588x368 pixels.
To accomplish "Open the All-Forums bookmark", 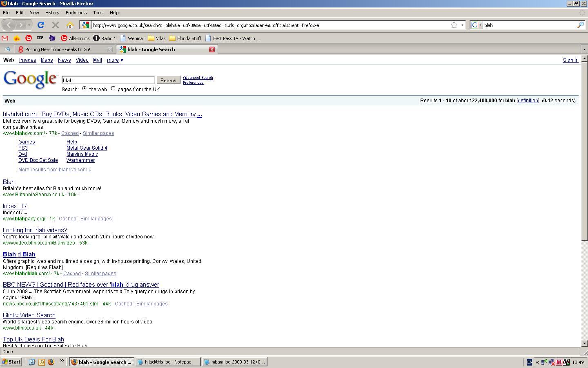I will pos(75,38).
